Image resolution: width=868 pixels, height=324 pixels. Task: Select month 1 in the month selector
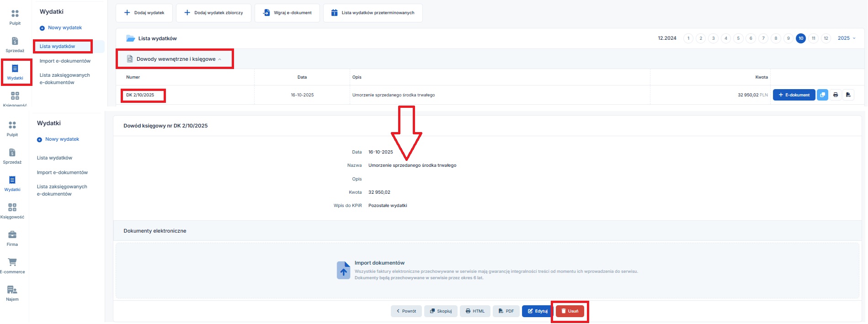coord(688,38)
